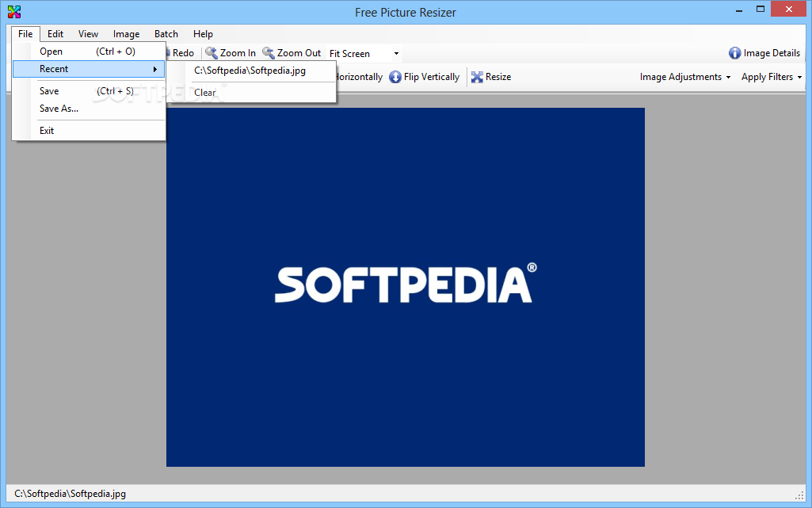This screenshot has height=508, width=812.
Task: Click the window resize grip in status bar
Action: pyautogui.click(x=799, y=495)
